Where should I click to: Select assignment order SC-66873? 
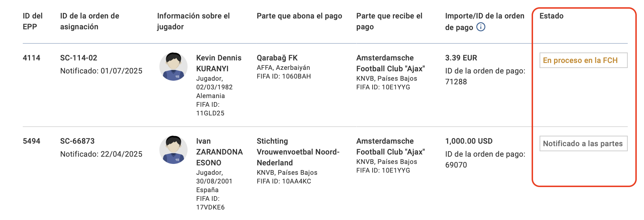click(x=77, y=141)
